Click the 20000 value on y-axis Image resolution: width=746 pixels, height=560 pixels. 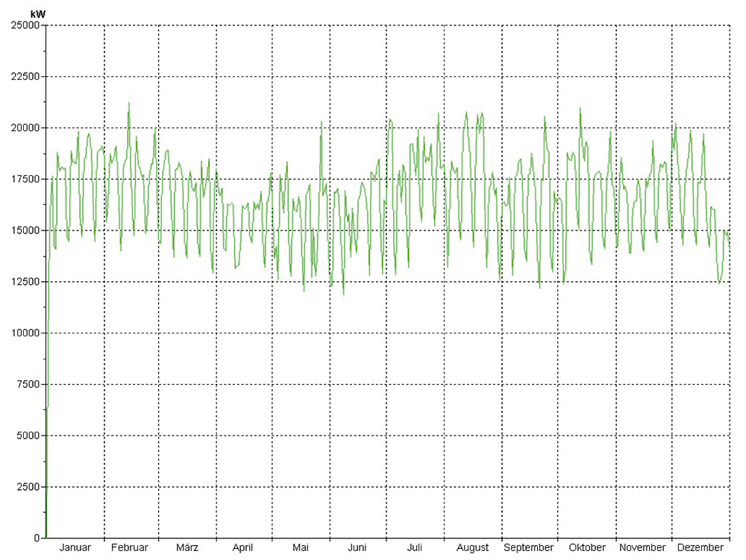(x=25, y=128)
